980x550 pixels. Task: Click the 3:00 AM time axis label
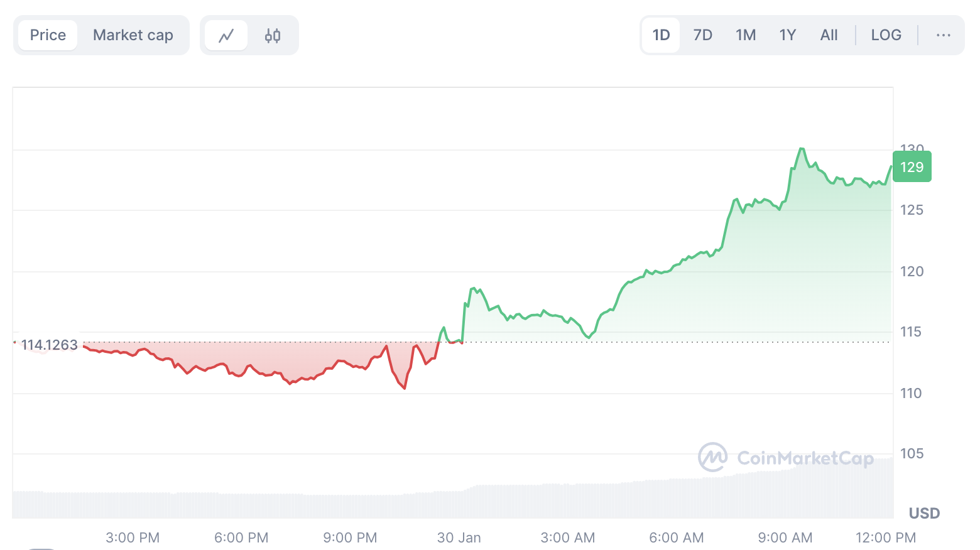pyautogui.click(x=567, y=537)
